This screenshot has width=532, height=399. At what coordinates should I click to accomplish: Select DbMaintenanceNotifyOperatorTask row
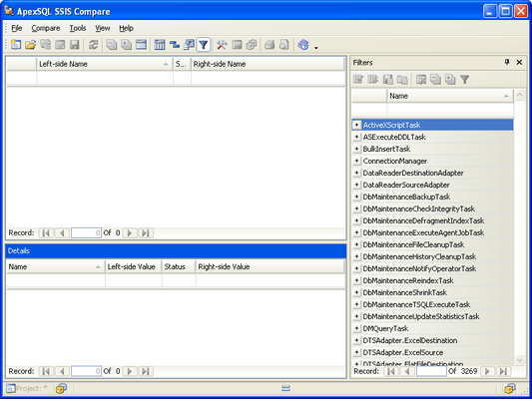432,268
